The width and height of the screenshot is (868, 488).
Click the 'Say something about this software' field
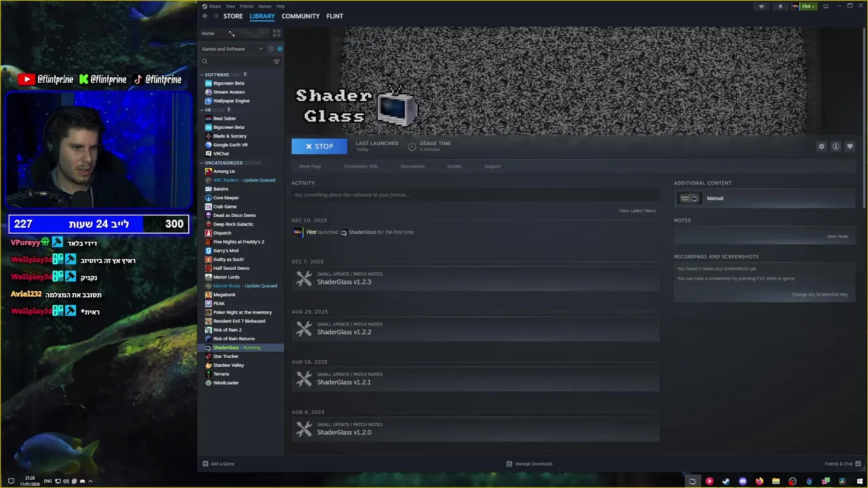point(475,195)
